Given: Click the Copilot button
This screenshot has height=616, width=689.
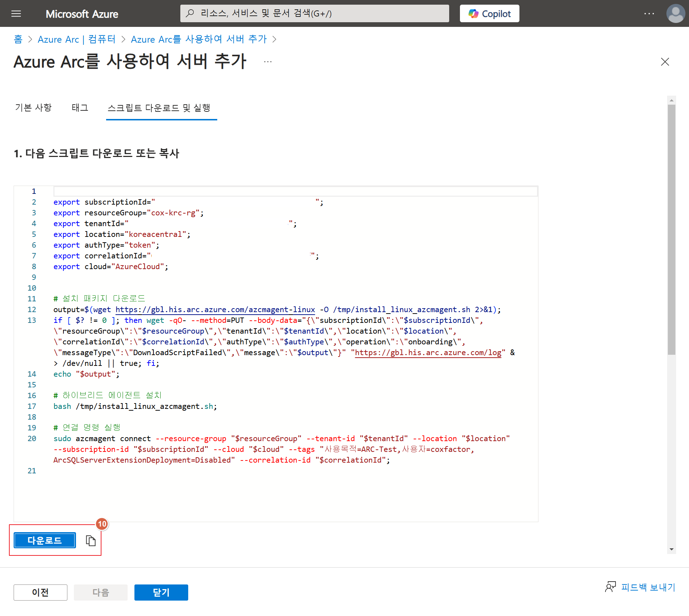Looking at the screenshot, I should click(489, 14).
